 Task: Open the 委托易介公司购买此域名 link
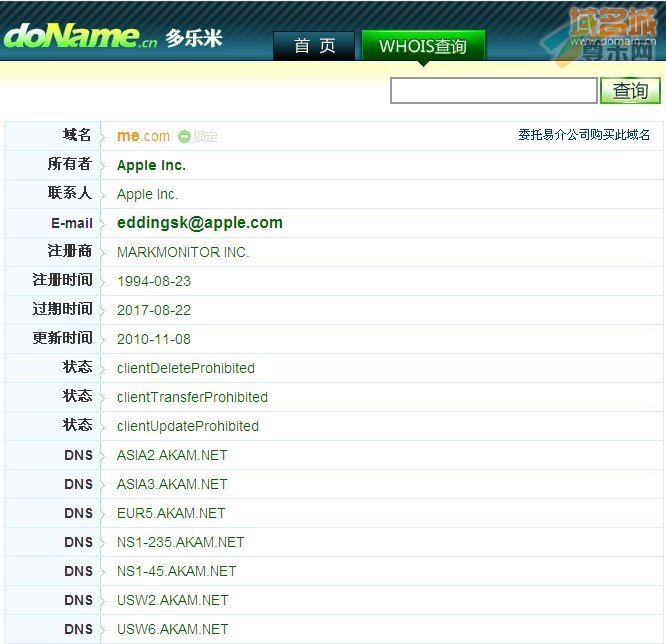pyautogui.click(x=584, y=135)
